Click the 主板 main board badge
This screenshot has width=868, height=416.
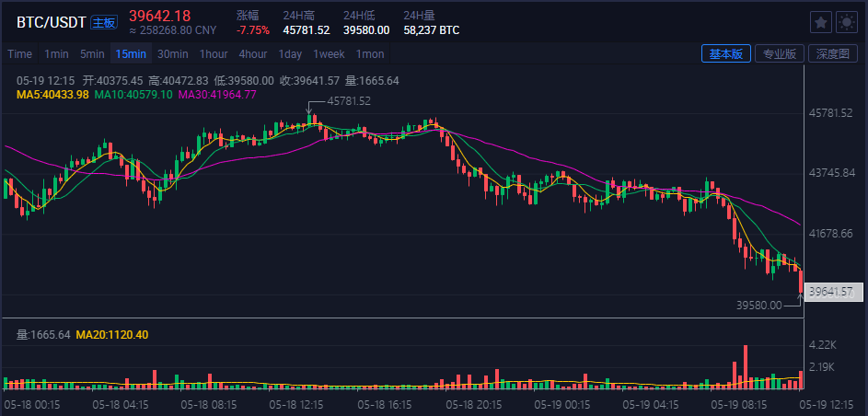pyautogui.click(x=105, y=22)
